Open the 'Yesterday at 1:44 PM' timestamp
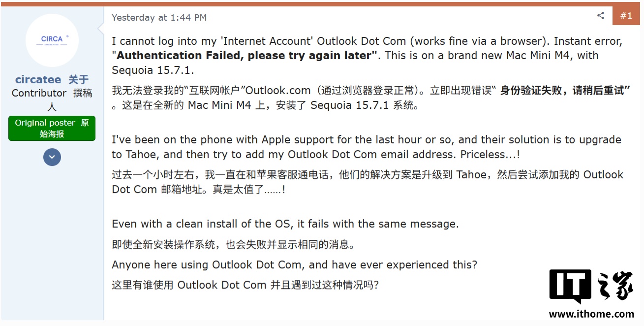 click(158, 17)
